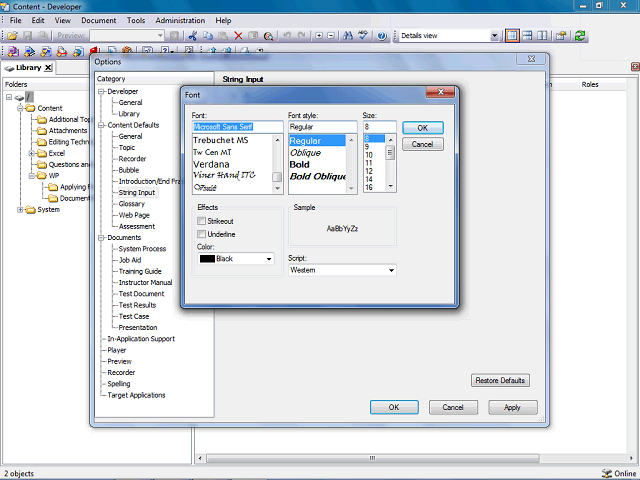Screen dimensions: 640x480
Task: Click the ABC spell check icon
Action: (362, 36)
